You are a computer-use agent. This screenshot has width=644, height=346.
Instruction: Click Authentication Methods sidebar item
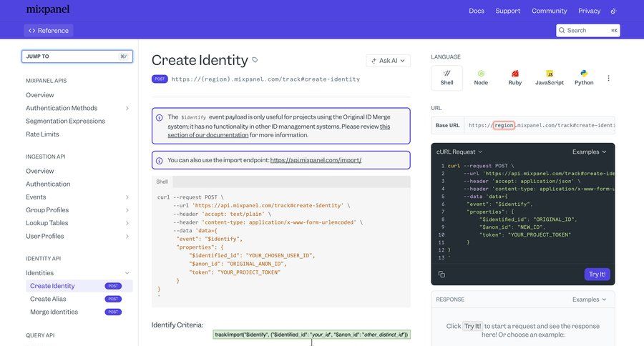pos(62,108)
